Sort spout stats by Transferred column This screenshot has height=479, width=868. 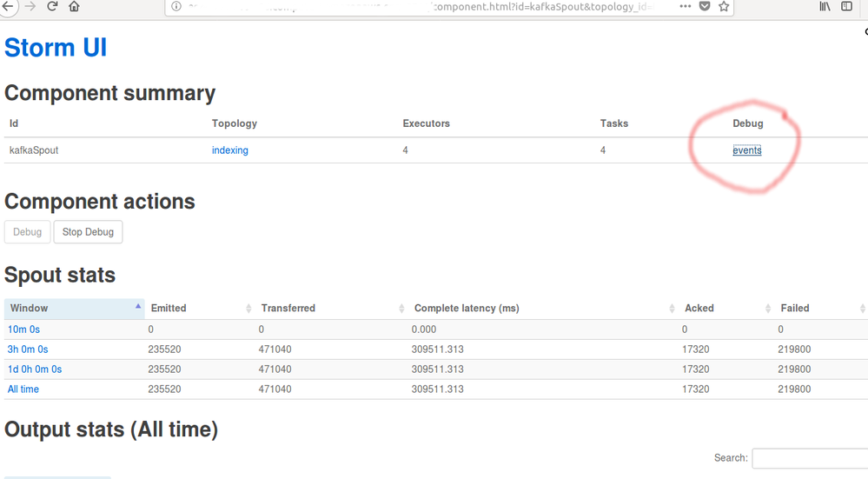pyautogui.click(x=332, y=309)
